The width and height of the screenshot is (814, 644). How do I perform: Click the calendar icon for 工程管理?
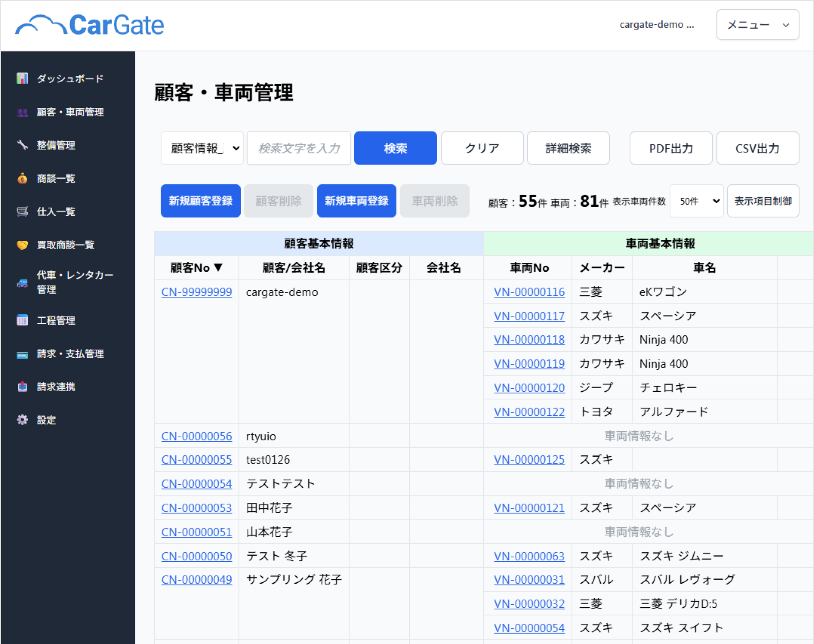point(22,321)
